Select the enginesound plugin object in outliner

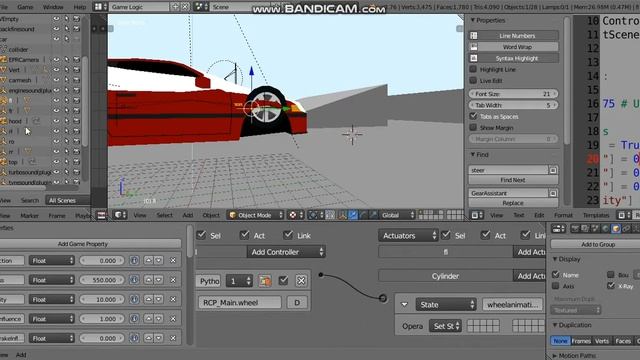pos(29,90)
